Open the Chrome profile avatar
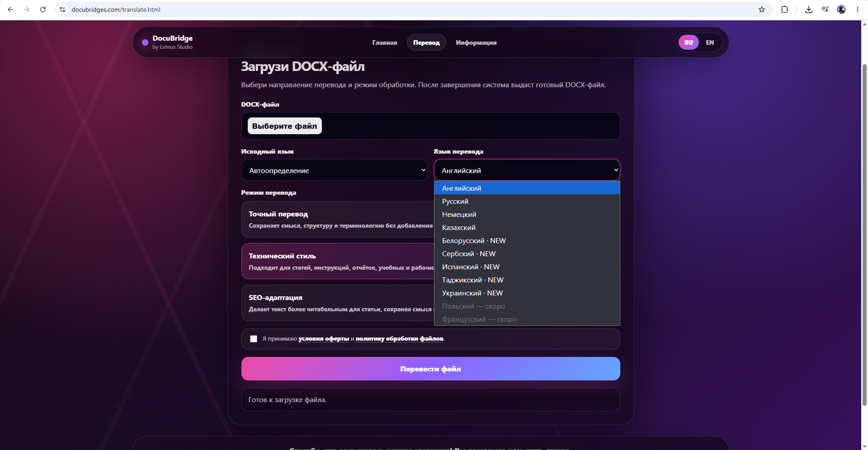 click(x=841, y=9)
